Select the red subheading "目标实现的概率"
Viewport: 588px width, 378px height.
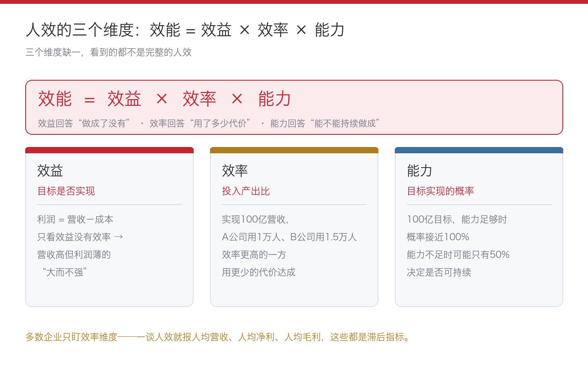coord(440,191)
